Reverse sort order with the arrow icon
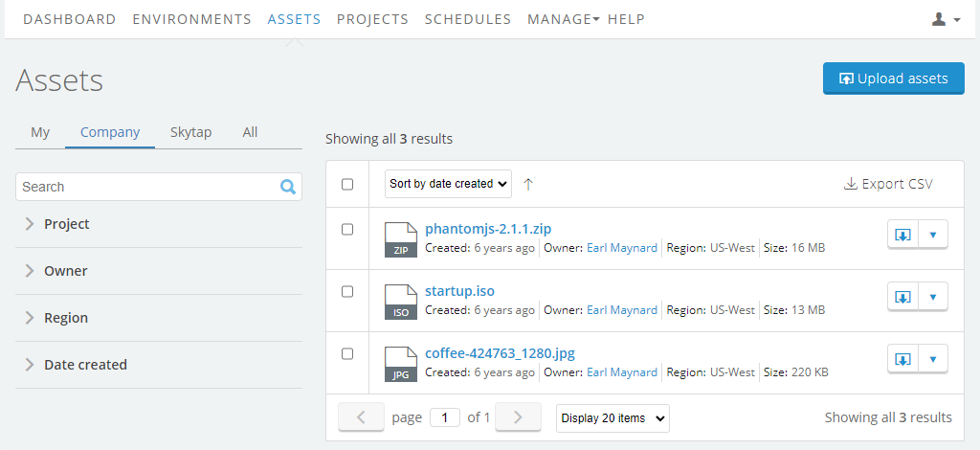This screenshot has height=450, width=980. (528, 185)
